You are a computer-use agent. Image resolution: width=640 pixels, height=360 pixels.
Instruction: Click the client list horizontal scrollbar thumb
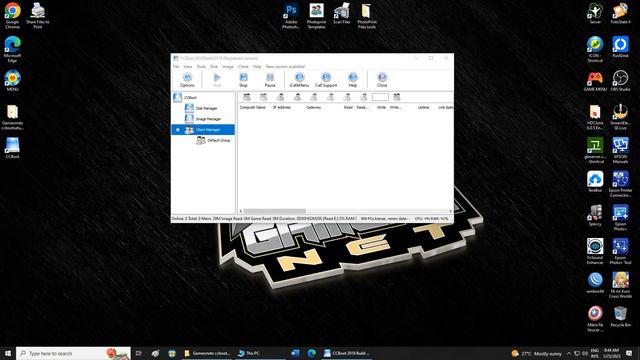(274, 211)
